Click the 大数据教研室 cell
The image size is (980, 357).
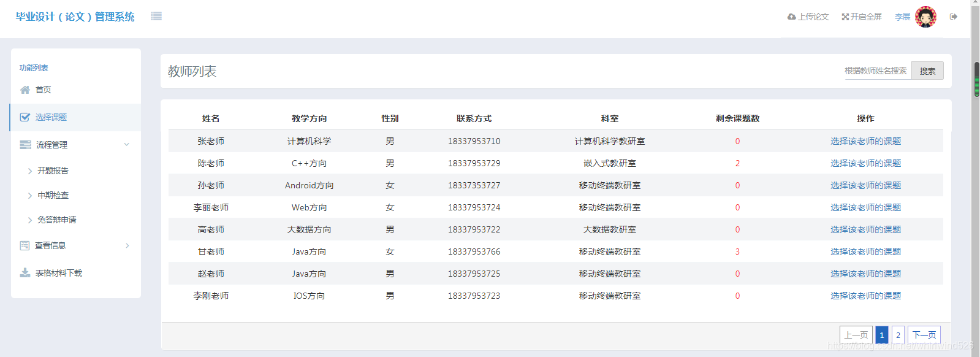[x=610, y=229]
